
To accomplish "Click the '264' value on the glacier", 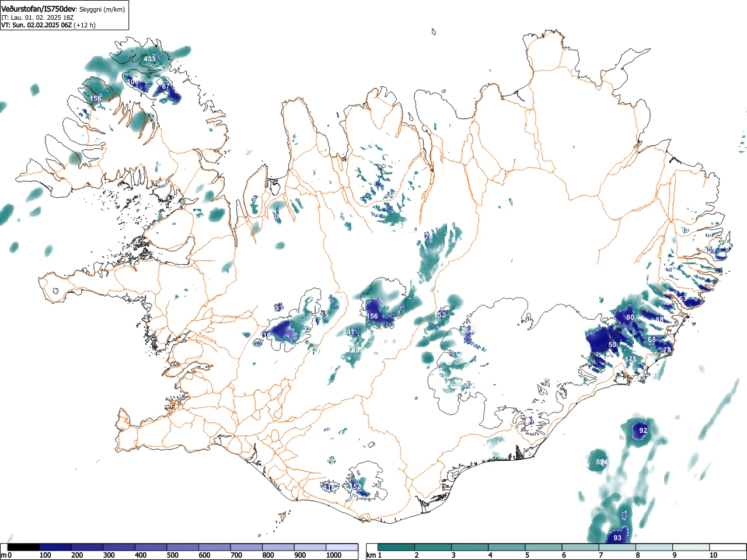I will point(467,331).
